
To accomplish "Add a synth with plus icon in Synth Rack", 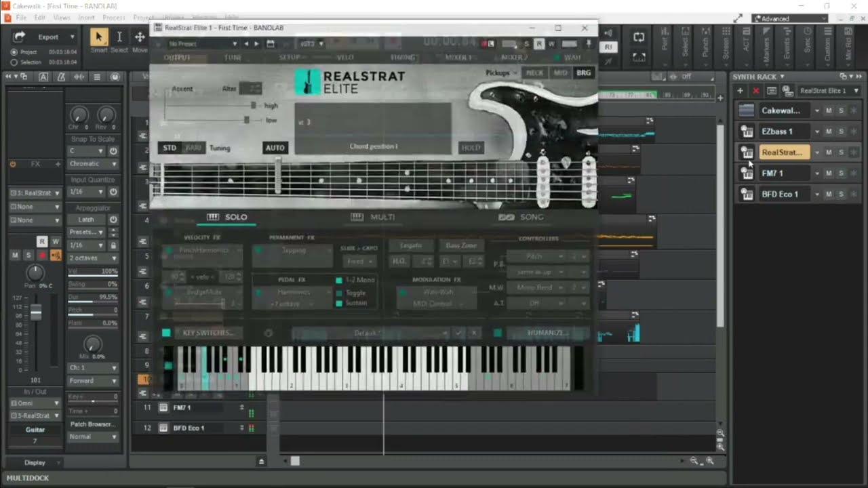I will 740,90.
